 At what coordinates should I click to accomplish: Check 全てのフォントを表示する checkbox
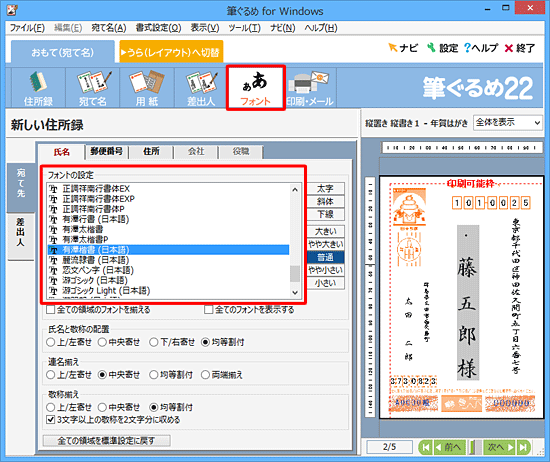pos(209,309)
